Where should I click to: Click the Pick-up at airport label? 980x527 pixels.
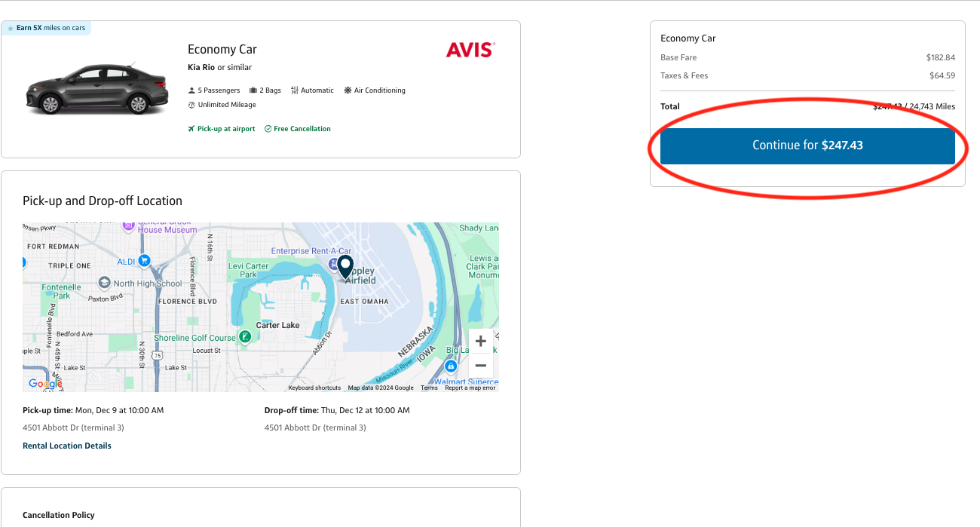(222, 129)
